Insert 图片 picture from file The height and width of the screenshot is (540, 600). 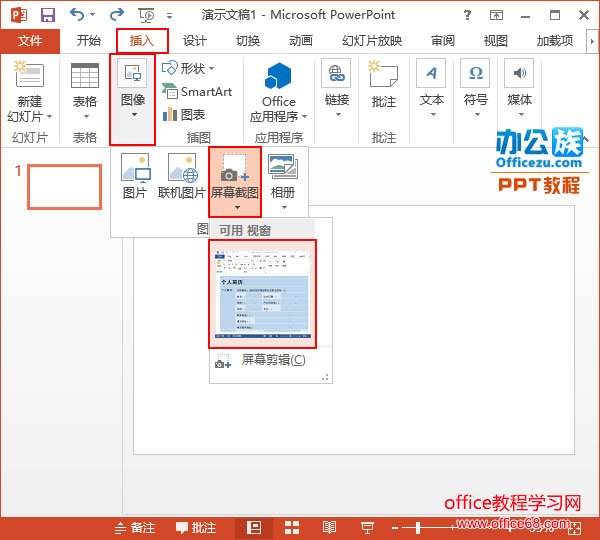135,176
